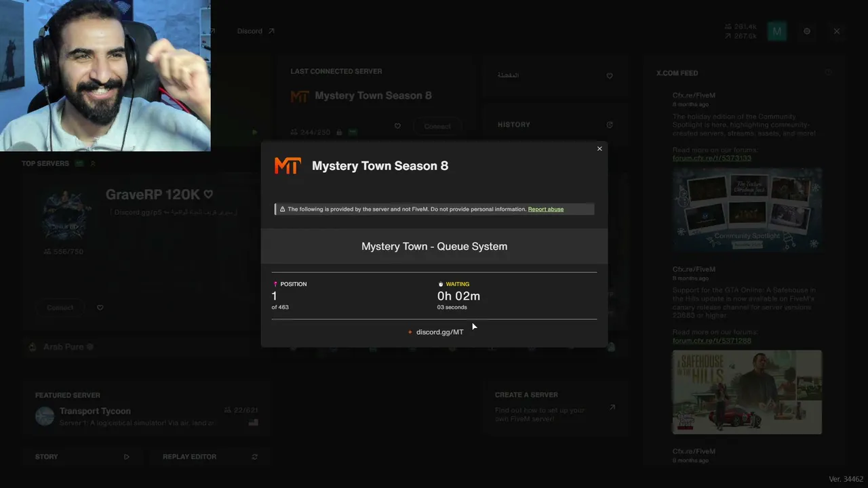
Task: Click the Transport Tycoon server avatar
Action: (45, 416)
